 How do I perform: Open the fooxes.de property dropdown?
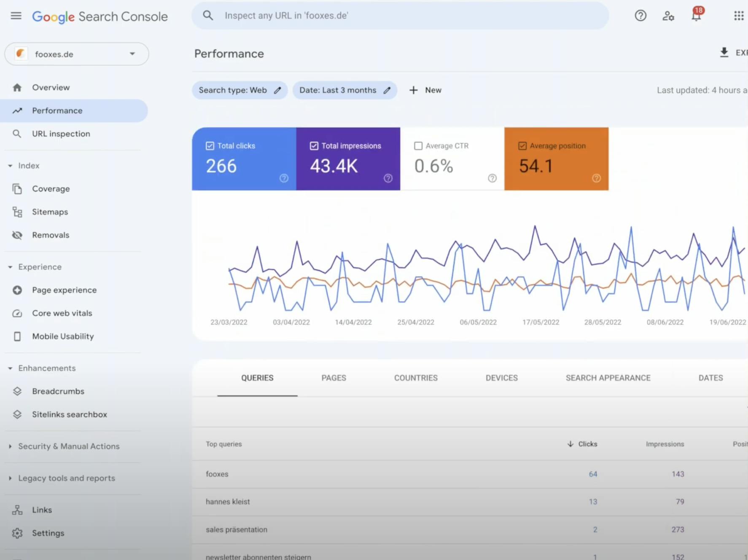click(x=77, y=54)
